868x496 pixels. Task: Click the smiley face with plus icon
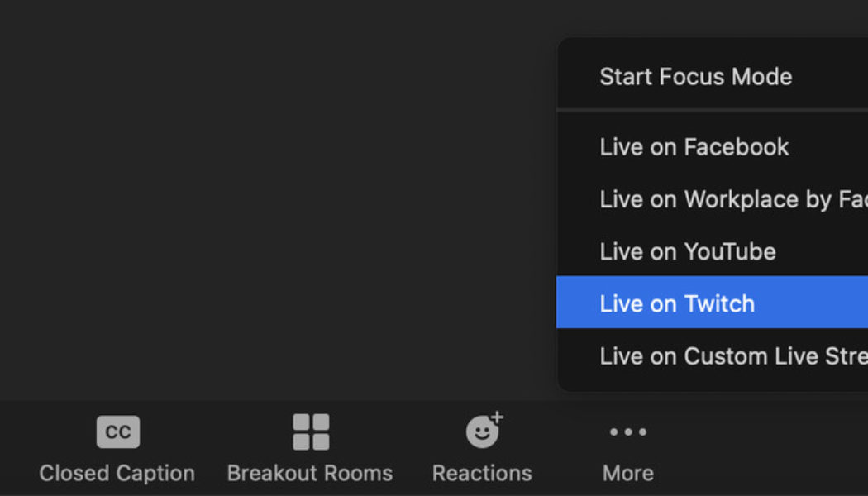(482, 432)
